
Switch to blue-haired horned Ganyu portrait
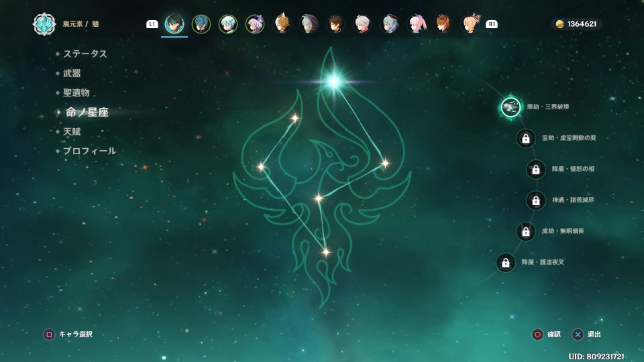coord(389,24)
